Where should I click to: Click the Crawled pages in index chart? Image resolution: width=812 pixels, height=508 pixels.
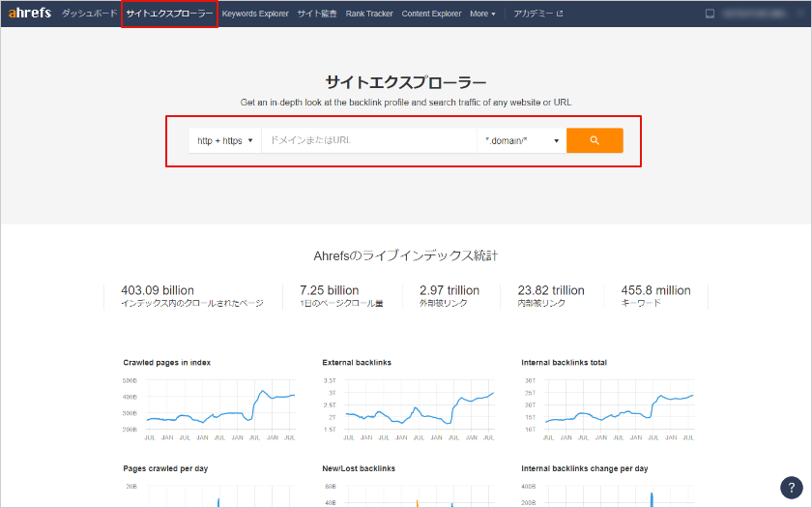click(x=210, y=408)
